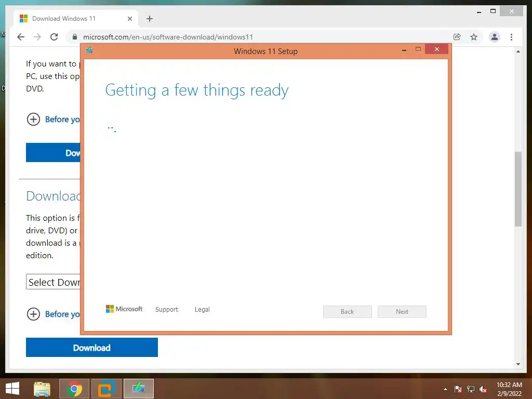Click the Microsoft logo in Setup footer

(124, 309)
